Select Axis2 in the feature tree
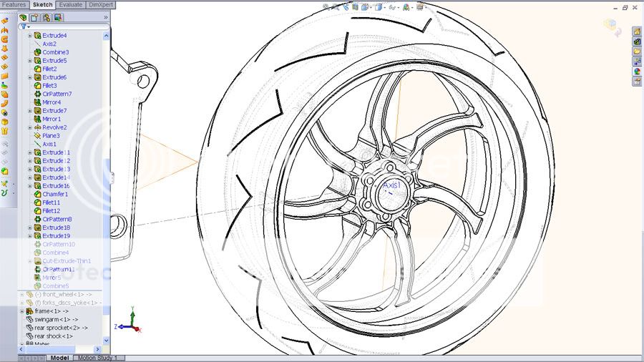This screenshot has height=362, width=644. click(x=49, y=44)
